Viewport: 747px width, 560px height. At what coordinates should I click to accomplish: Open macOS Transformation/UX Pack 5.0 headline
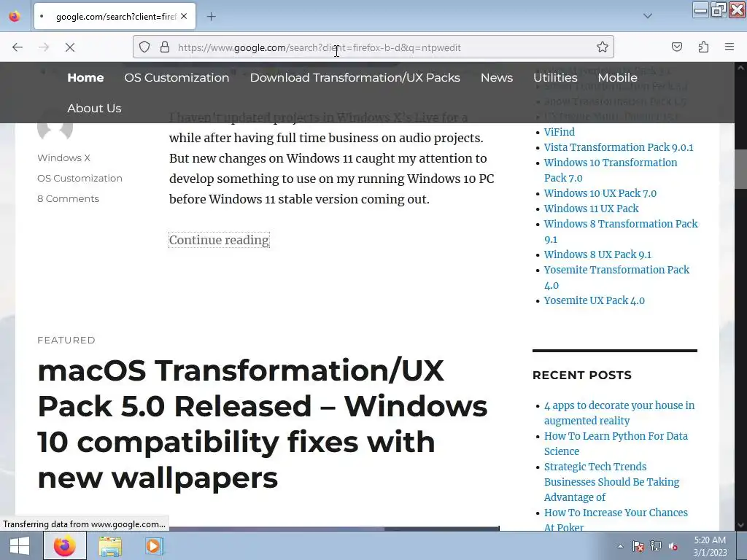(262, 424)
